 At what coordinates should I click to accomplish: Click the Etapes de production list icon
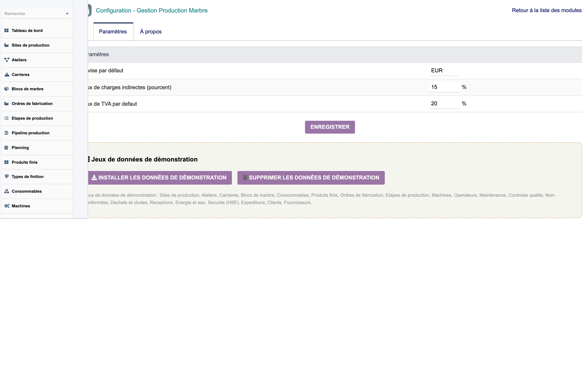[x=6, y=118]
